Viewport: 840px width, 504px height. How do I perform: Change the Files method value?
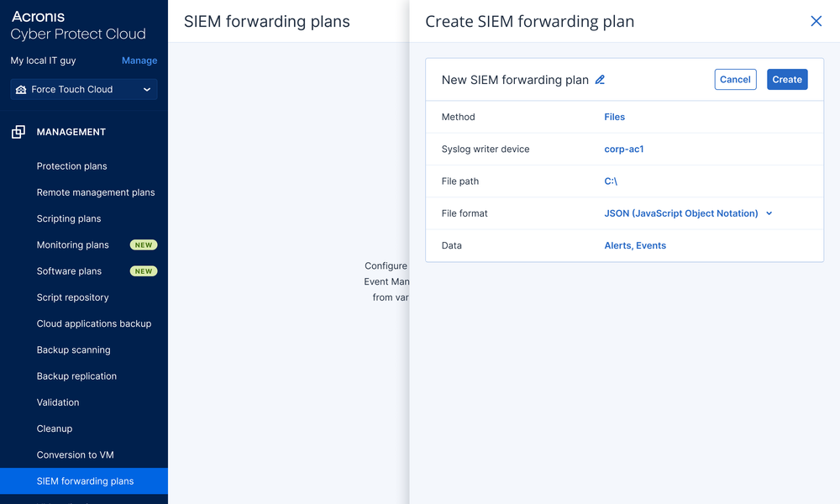[x=614, y=117]
